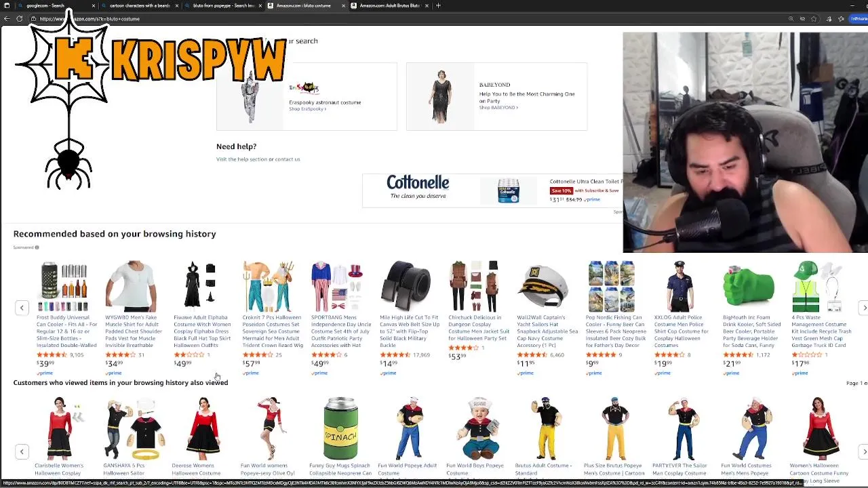The height and width of the screenshot is (488, 868).
Task: Show previous recommended items with left arrow
Action: coord(22,308)
